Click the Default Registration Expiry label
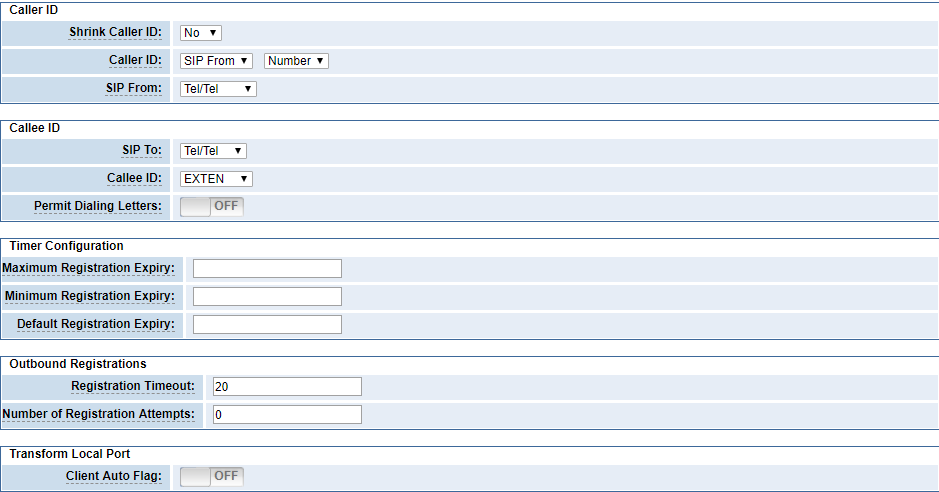Viewport: 939px width, 492px height. pyautogui.click(x=96, y=324)
